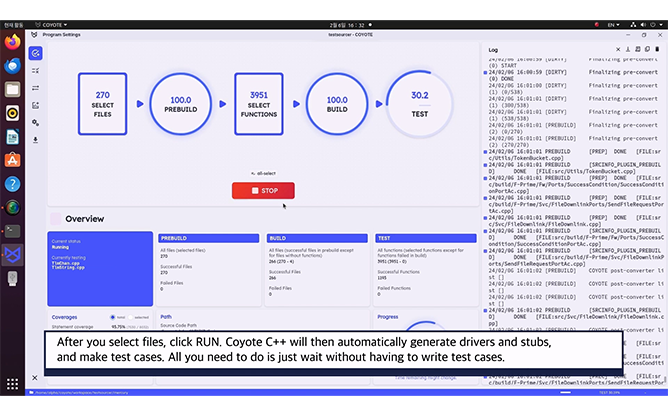Click the COYOTE app icon in the dock
Viewport: 668px width, 416px height.
(12, 255)
